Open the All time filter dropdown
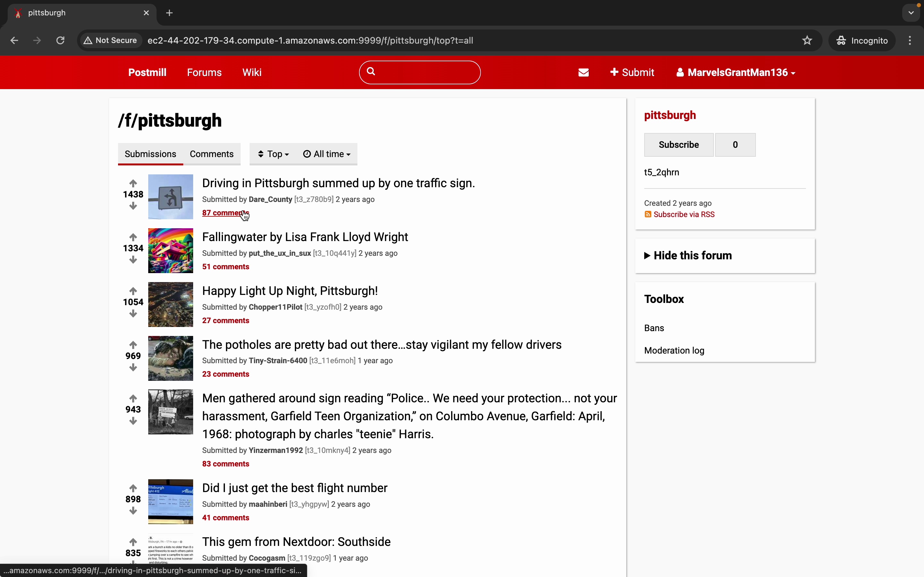924x577 pixels. click(327, 154)
